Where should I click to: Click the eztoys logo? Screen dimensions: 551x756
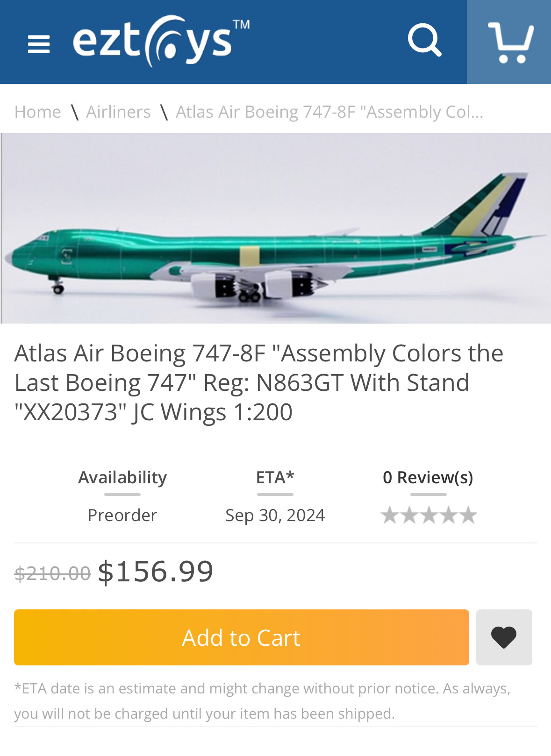tap(160, 41)
